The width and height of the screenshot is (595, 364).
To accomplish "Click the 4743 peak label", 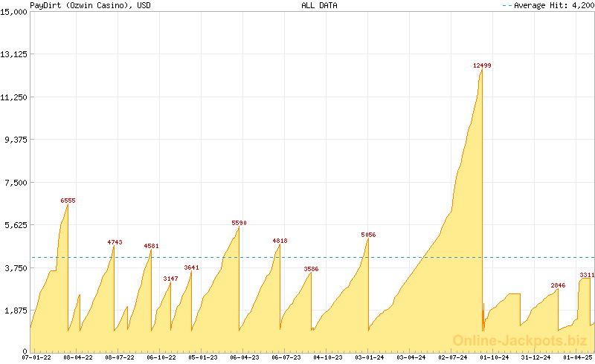I will (115, 242).
